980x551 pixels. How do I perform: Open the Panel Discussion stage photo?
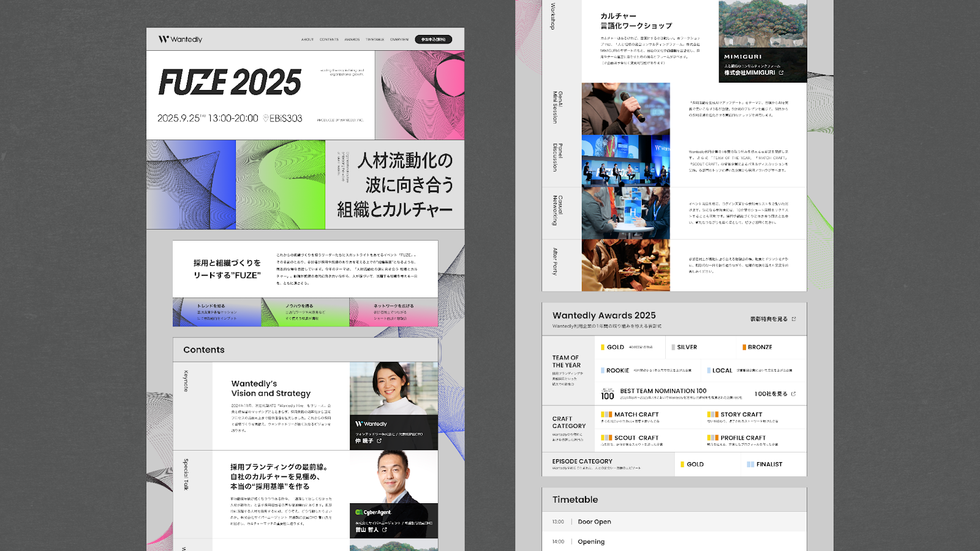(x=625, y=161)
